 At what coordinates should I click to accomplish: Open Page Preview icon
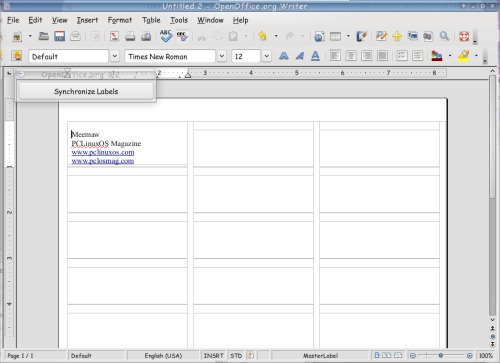[146, 36]
